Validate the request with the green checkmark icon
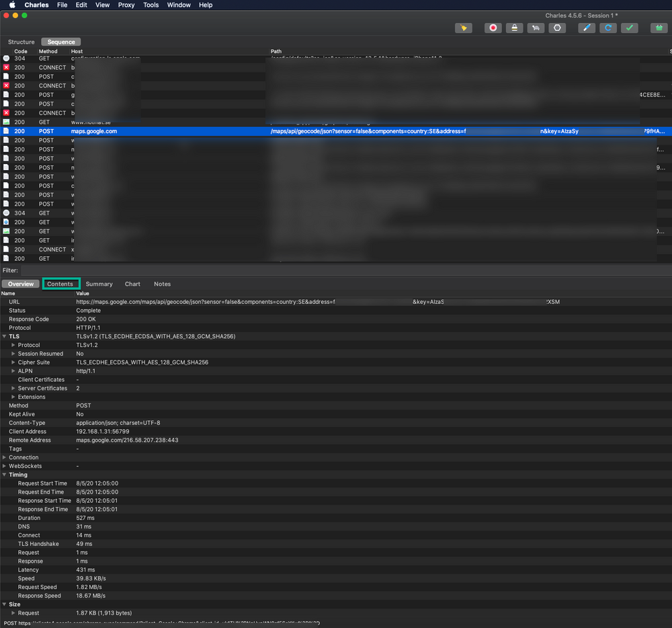Viewport: 672px width, 628px height. pyautogui.click(x=630, y=28)
